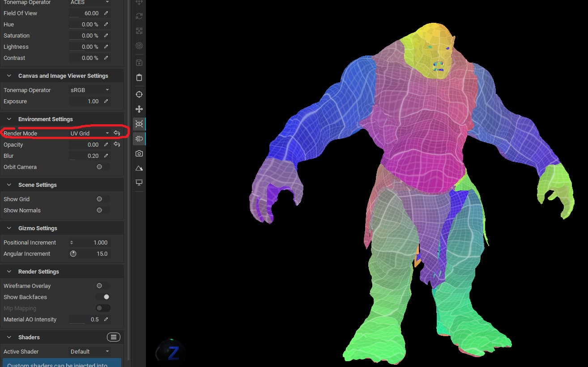Collapse the Scene Settings section

9,185
